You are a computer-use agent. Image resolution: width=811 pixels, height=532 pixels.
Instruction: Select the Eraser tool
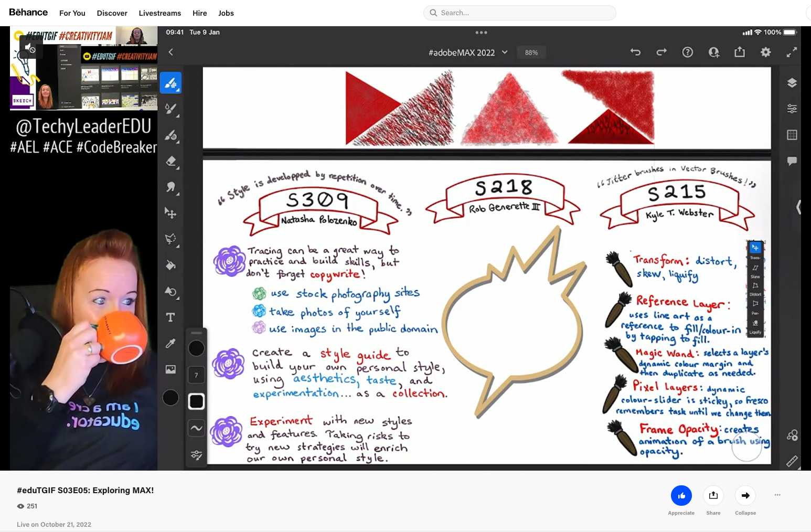pyautogui.click(x=170, y=161)
